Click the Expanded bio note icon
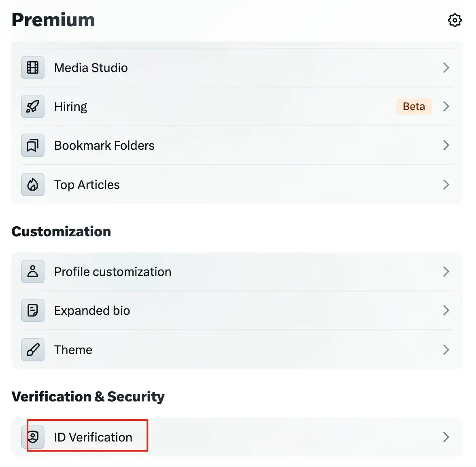476x467 pixels. coord(33,310)
